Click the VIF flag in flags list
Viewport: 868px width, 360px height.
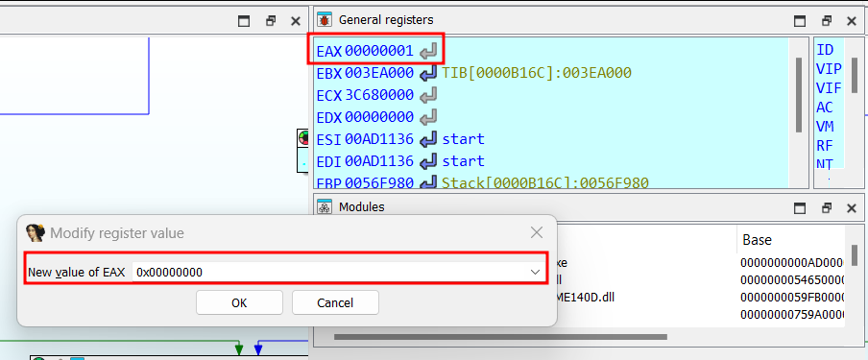click(x=829, y=87)
